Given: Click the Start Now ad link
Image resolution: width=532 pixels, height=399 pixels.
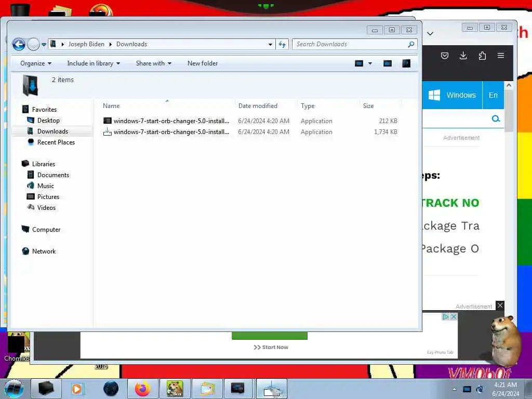Looking at the screenshot, I should pos(271,348).
